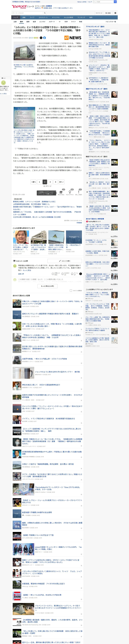This screenshot has height=644, width=129.
Task: Dismiss the 日経平均株価 article with X
Action: pyautogui.click(x=81, y=363)
